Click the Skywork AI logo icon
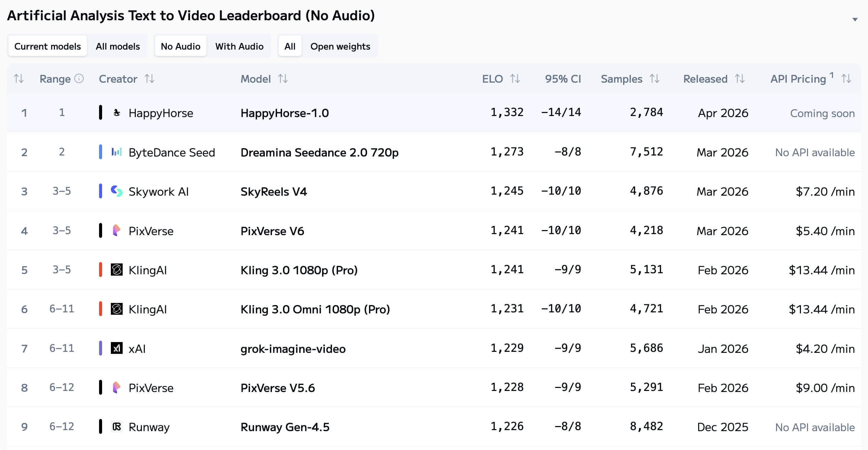This screenshot has width=868, height=450. 117,191
